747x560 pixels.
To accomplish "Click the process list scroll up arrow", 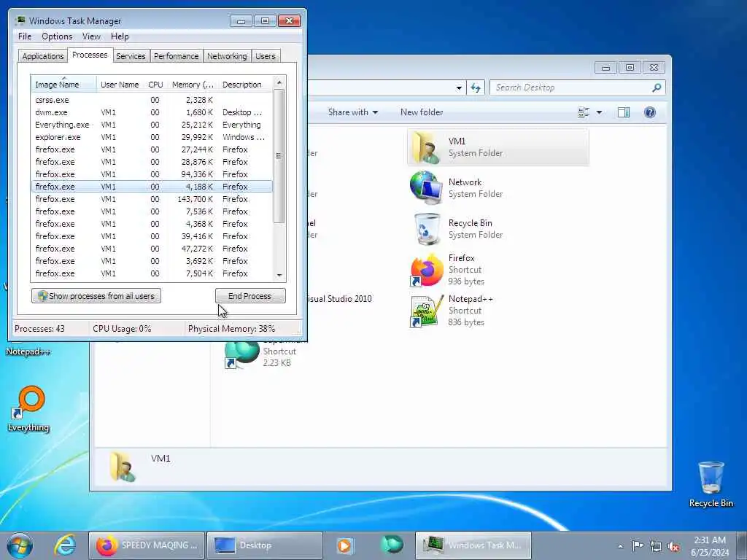I will pyautogui.click(x=279, y=82).
